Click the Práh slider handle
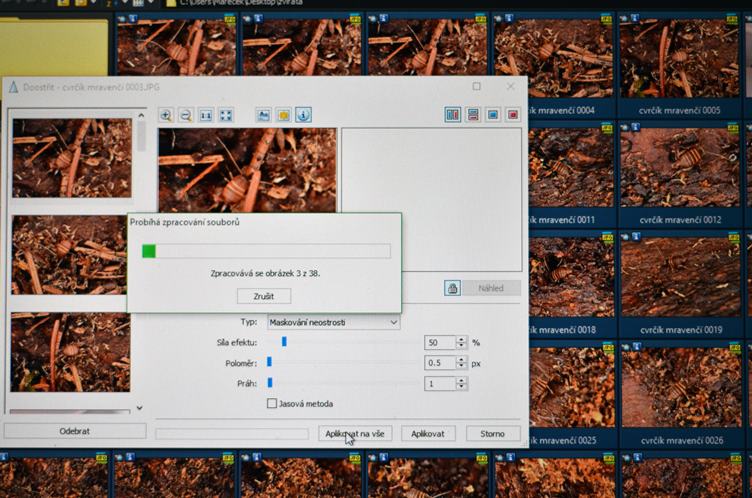This screenshot has height=498, width=752. click(x=270, y=383)
